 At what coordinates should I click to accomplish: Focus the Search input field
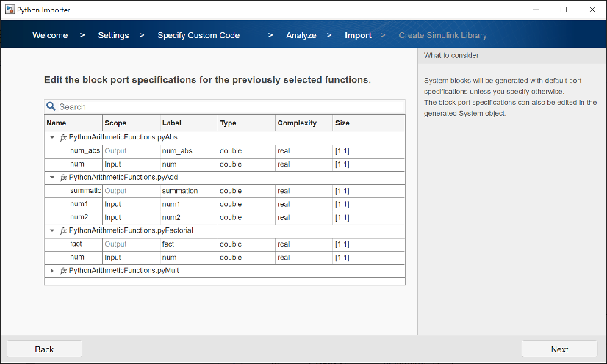tap(228, 106)
